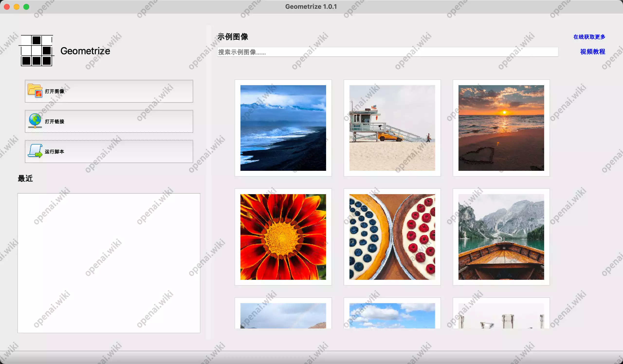Select the blue ocean waves thumbnail
The height and width of the screenshot is (364, 623).
tap(283, 128)
